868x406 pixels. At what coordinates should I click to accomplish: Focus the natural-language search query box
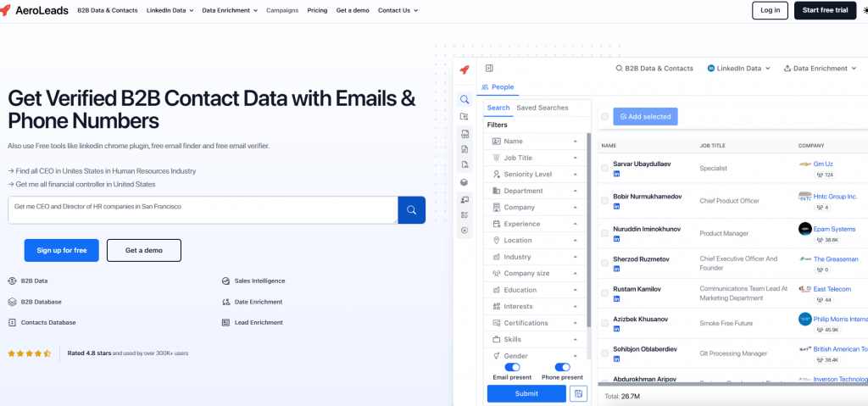pyautogui.click(x=203, y=210)
